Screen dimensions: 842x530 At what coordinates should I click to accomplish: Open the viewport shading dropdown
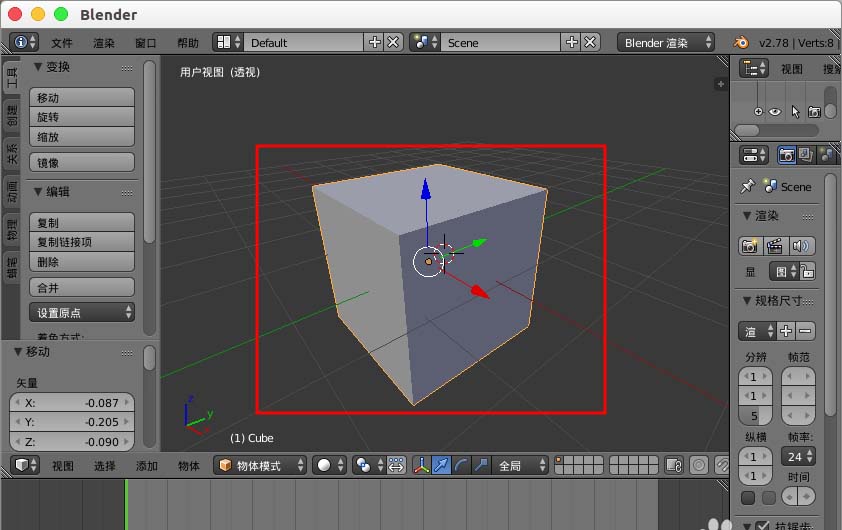tap(329, 465)
